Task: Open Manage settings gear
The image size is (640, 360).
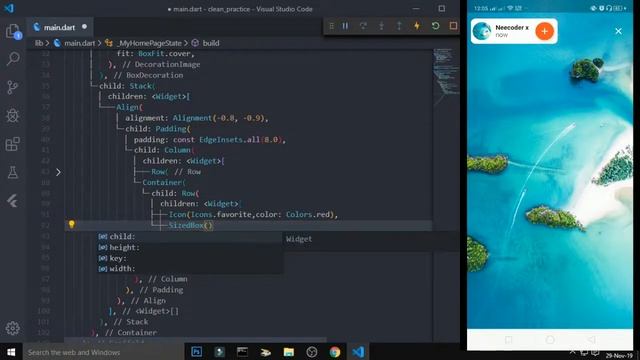Action: click(x=13, y=328)
